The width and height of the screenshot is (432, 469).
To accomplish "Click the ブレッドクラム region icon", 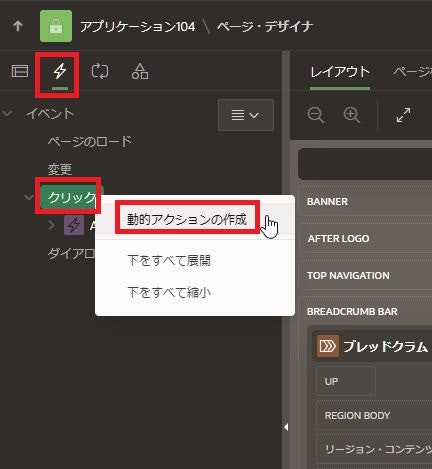I will pos(328,346).
